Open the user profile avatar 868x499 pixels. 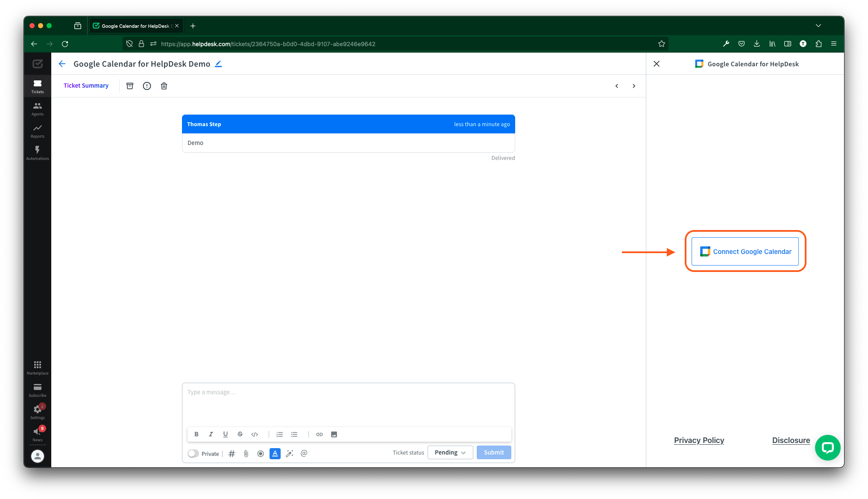coord(38,456)
